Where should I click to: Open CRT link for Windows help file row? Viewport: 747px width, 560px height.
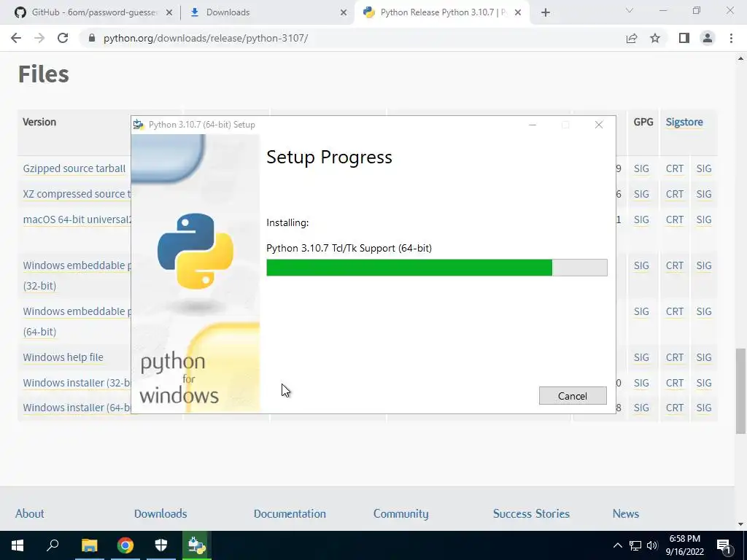tap(675, 357)
